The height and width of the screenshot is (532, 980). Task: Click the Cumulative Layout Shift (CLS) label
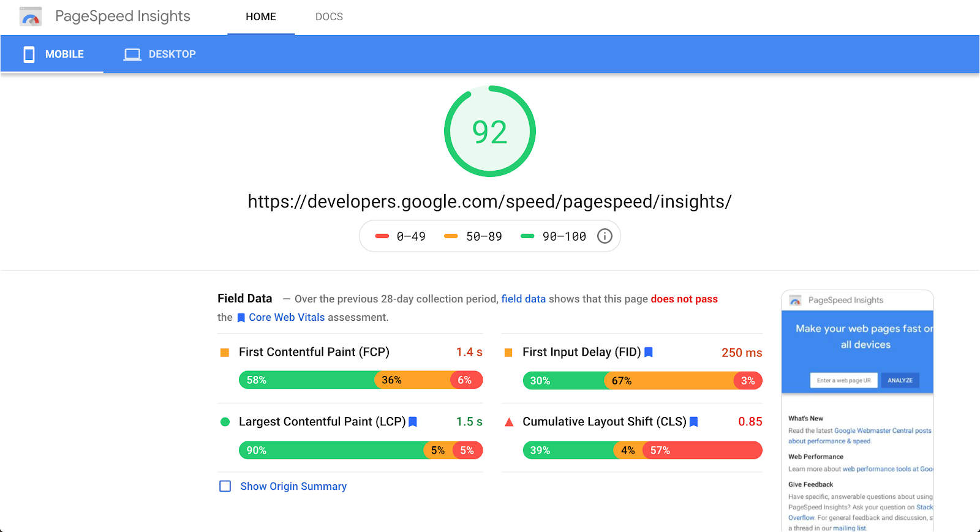coord(605,422)
